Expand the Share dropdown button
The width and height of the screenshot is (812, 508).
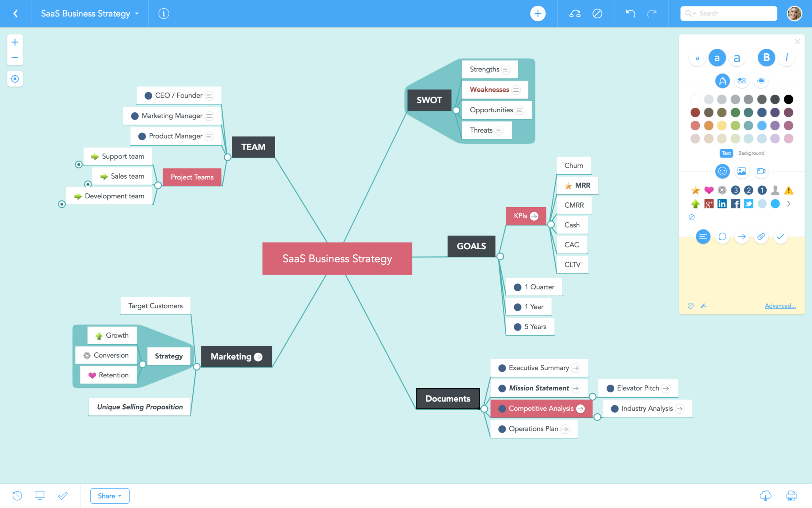[110, 496]
